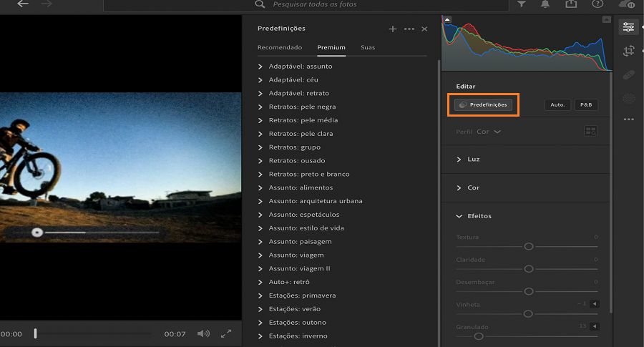Enter fullscreen with expand arrows icon
644x347 pixels.
[x=226, y=334]
